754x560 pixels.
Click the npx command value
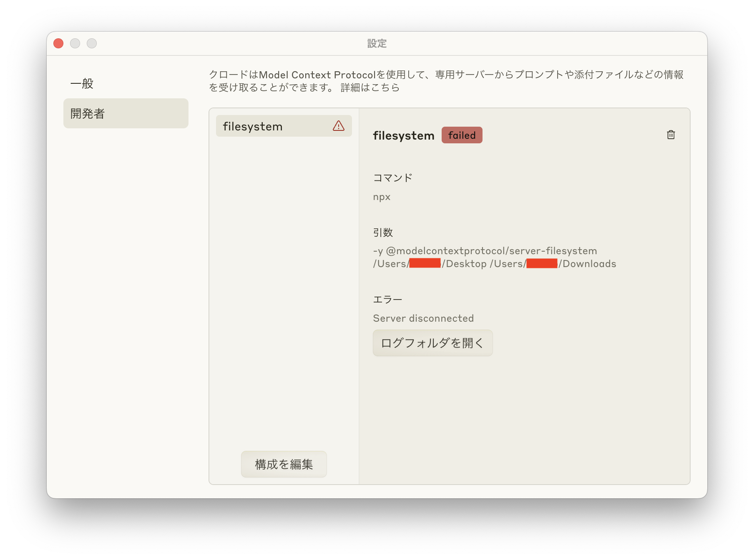382,197
